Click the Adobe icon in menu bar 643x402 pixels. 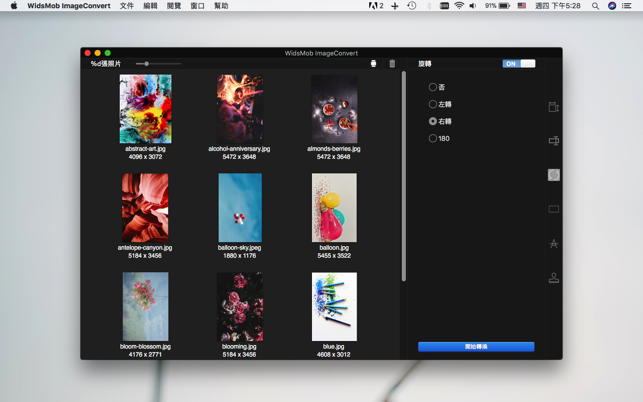pyautogui.click(x=376, y=6)
